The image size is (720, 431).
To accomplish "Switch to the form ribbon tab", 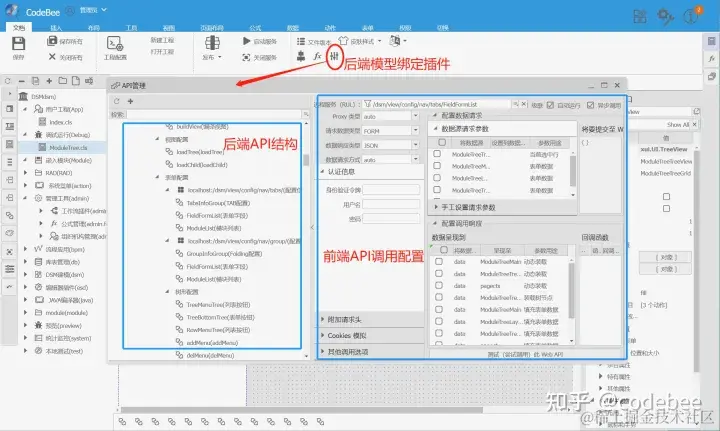I will [x=367, y=28].
